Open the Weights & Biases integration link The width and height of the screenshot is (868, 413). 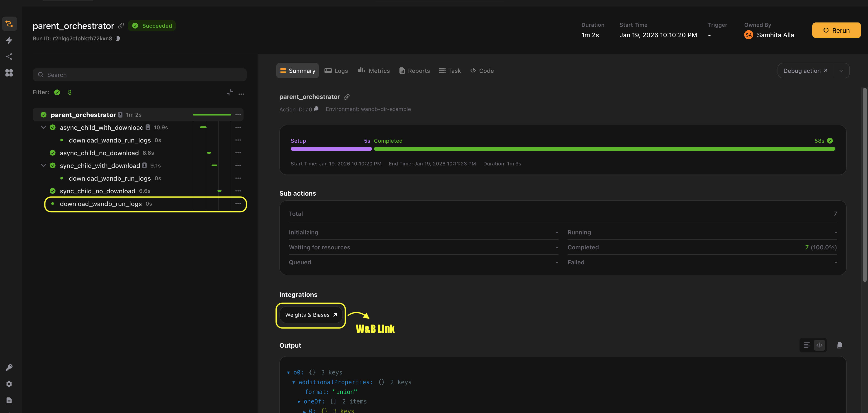pos(311,315)
